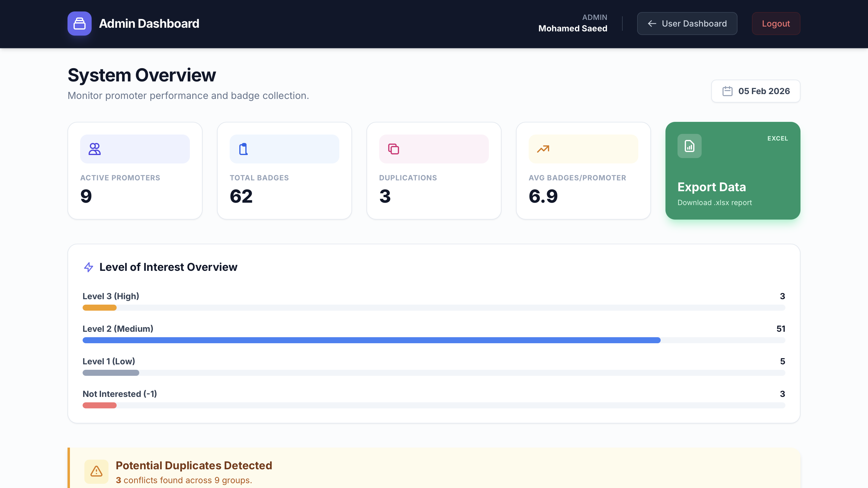Expand the Level of Interest Overview section

pyautogui.click(x=168, y=267)
